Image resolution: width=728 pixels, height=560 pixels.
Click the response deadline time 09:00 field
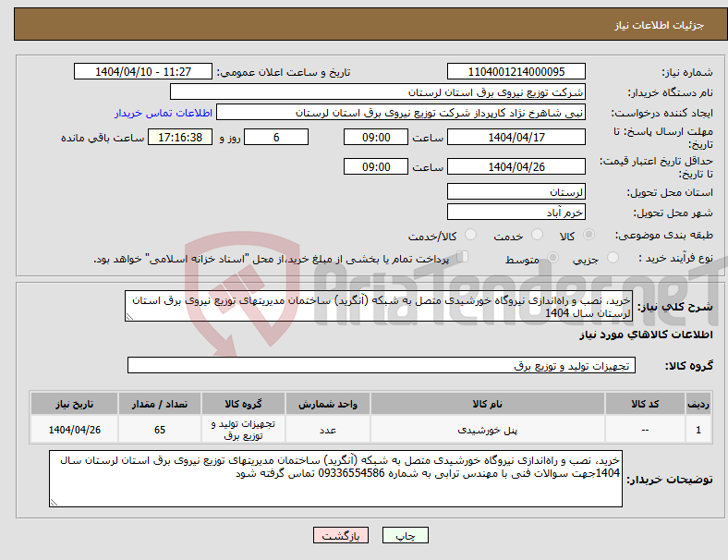[x=376, y=137]
